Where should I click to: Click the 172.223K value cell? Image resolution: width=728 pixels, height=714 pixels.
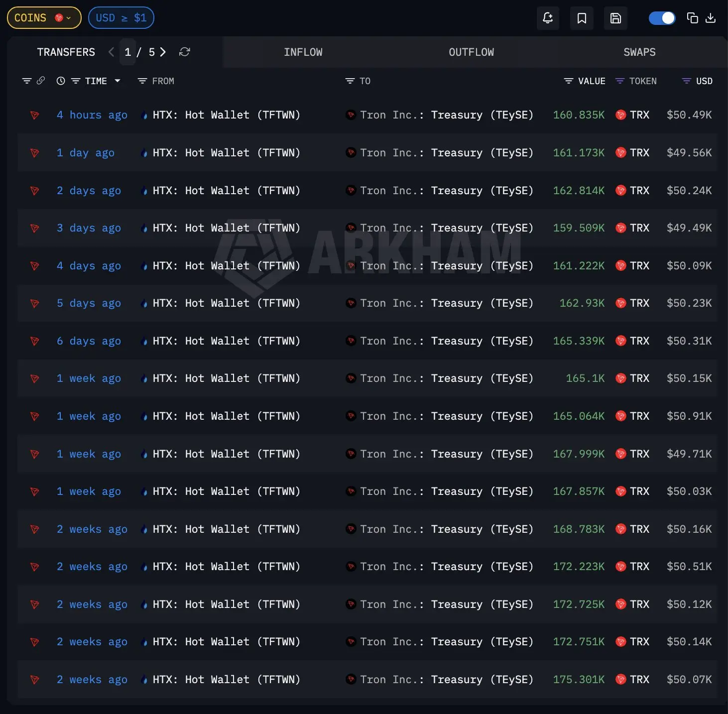click(579, 567)
